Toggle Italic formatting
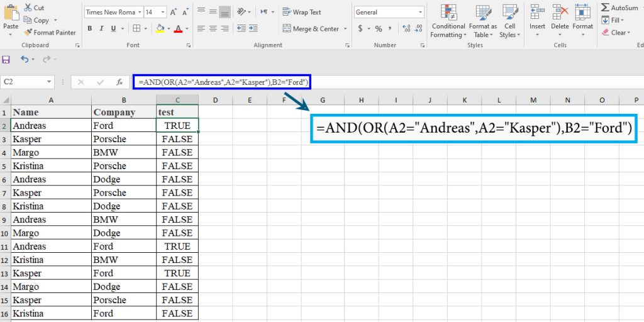This screenshot has height=322, width=644. 101,28
